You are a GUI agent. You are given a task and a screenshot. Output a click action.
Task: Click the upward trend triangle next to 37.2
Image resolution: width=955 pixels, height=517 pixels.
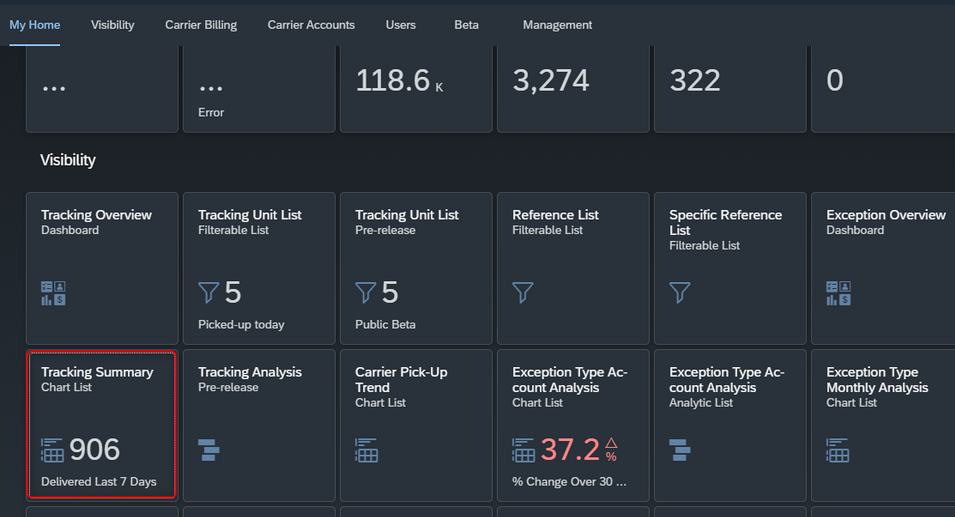pos(611,443)
